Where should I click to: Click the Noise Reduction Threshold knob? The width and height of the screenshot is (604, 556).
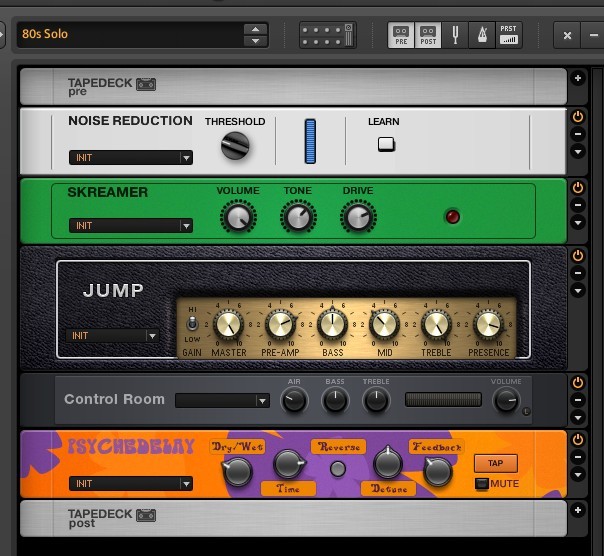point(235,146)
